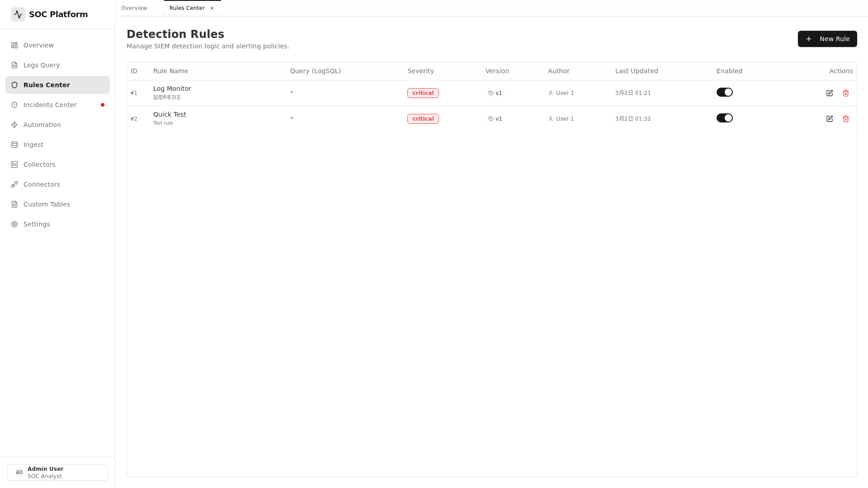Click the delete trash icon for Log Monitor

coord(846,93)
